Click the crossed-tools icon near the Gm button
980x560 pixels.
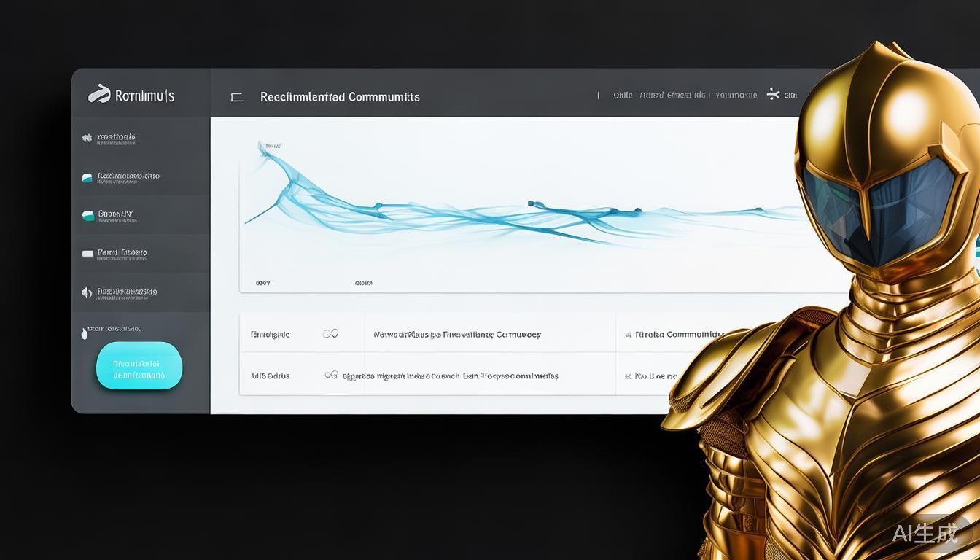click(773, 94)
